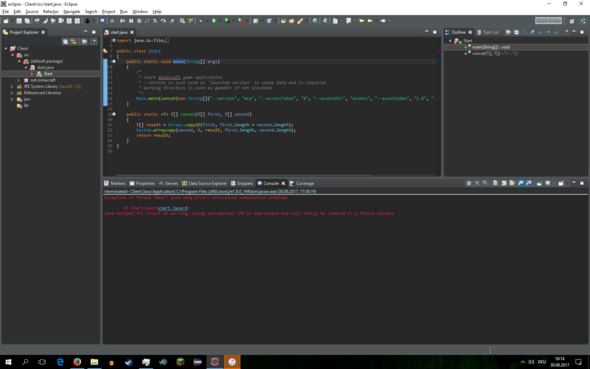Open Project Explorer view menu dropdown

[x=94, y=41]
